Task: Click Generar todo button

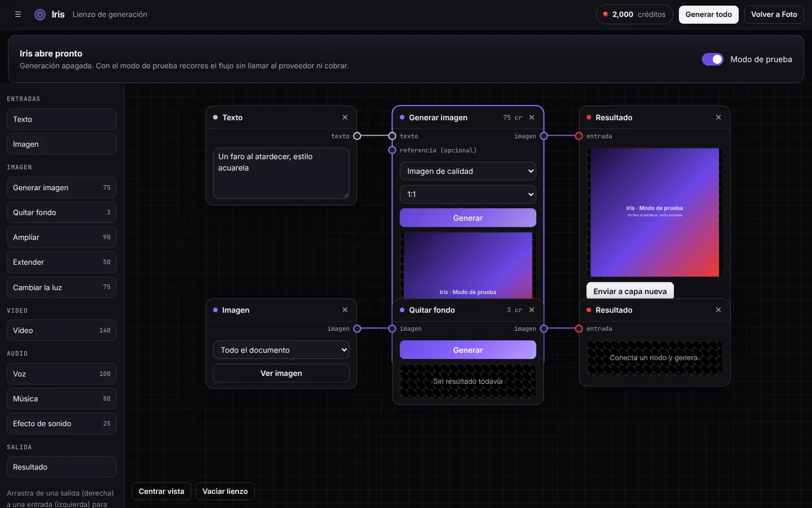Action: 709,15
